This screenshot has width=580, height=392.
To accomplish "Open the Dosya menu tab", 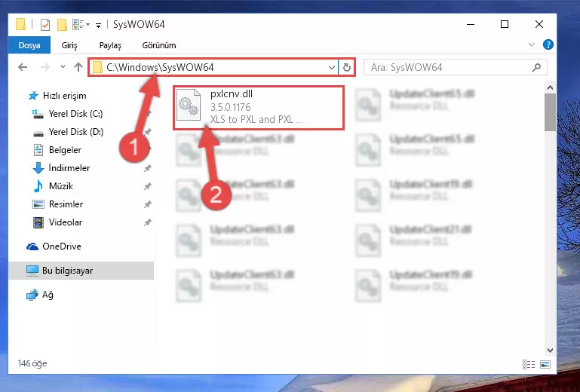I will click(x=29, y=45).
